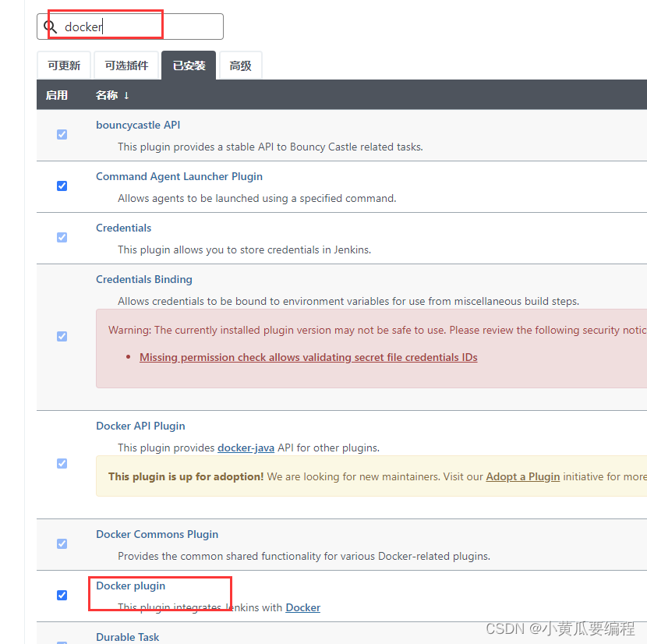This screenshot has width=647, height=644.
Task: Click the 'This plugin is up for adoption!' text
Action: pos(186,477)
